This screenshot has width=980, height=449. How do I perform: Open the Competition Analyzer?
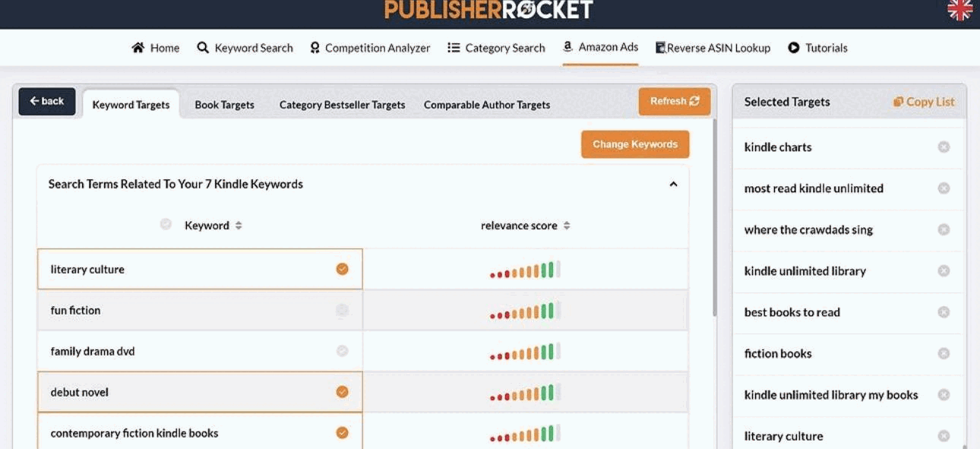(370, 48)
